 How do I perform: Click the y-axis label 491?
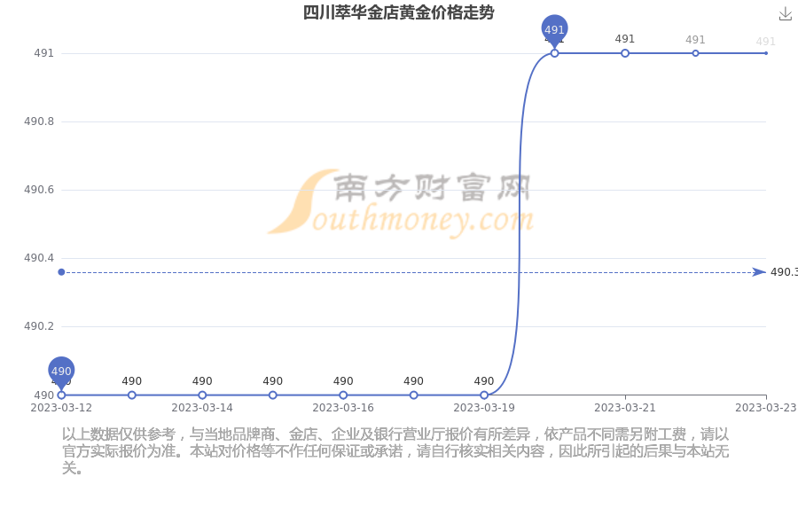click(x=43, y=53)
